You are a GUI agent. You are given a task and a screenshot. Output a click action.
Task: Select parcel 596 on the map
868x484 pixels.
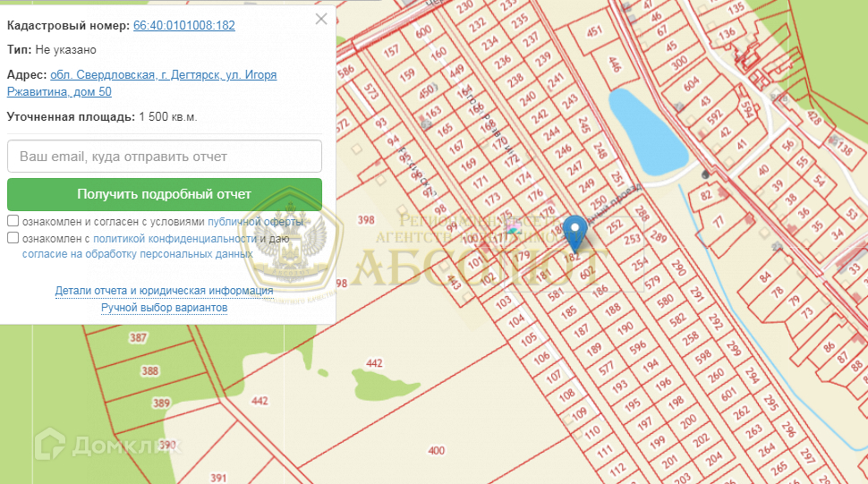[638, 347]
